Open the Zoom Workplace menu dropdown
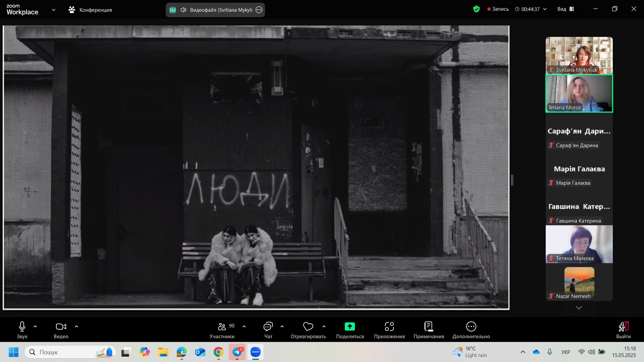 pyautogui.click(x=54, y=10)
